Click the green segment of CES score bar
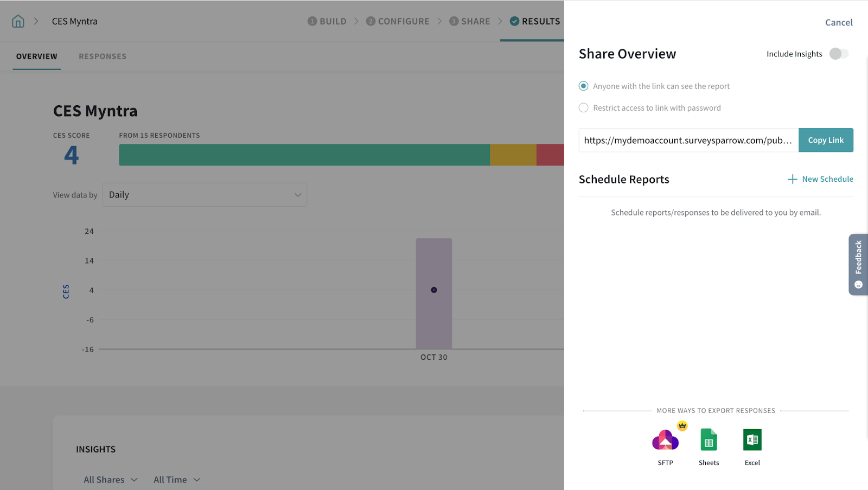This screenshot has width=868, height=490. click(304, 155)
